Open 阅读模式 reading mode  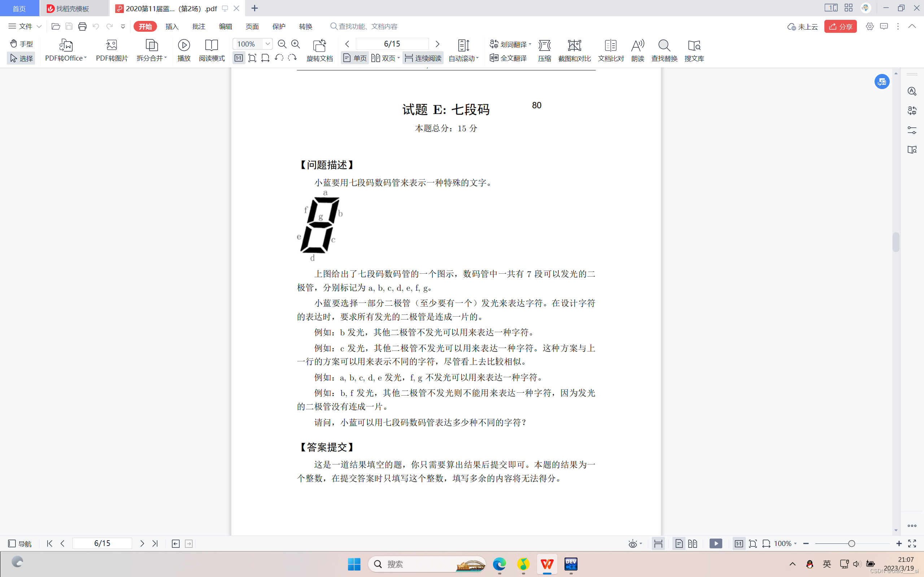coord(212,45)
